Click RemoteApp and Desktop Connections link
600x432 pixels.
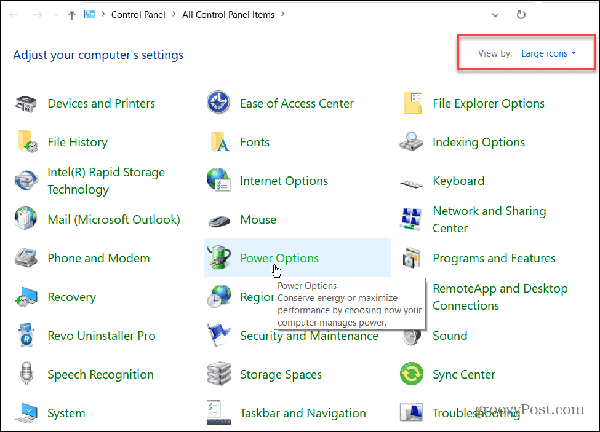(500, 297)
